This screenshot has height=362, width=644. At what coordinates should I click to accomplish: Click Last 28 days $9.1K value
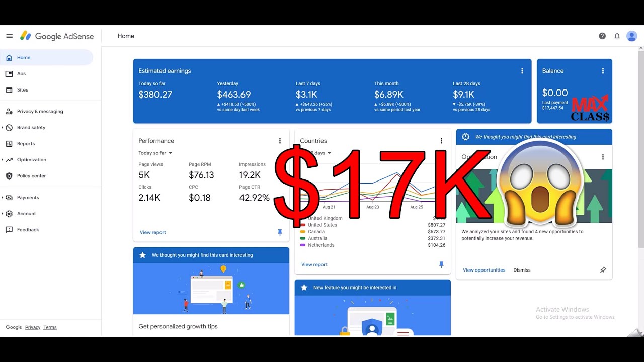click(464, 95)
